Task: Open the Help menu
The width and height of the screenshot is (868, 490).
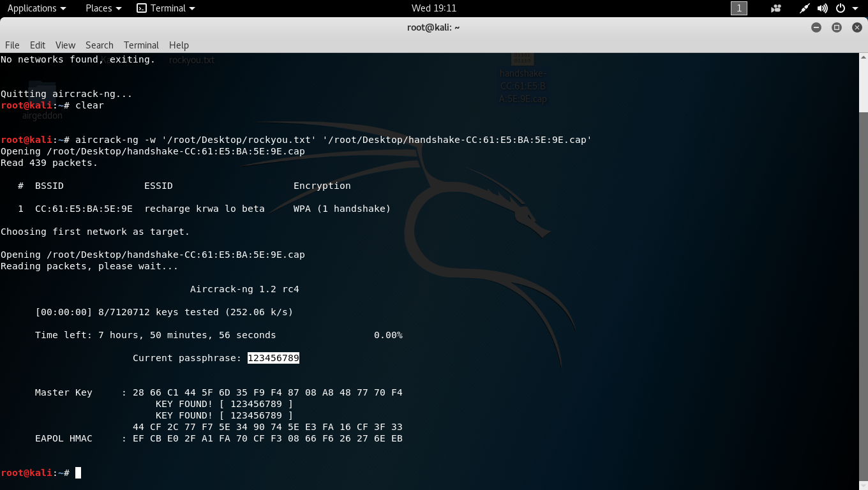Action: point(179,45)
